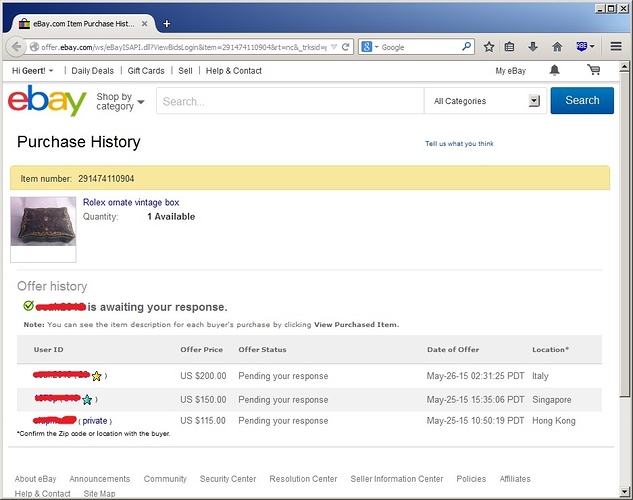Click the yellow star beside Italy bidder
Image resolution: width=633 pixels, height=500 pixels.
coord(96,376)
